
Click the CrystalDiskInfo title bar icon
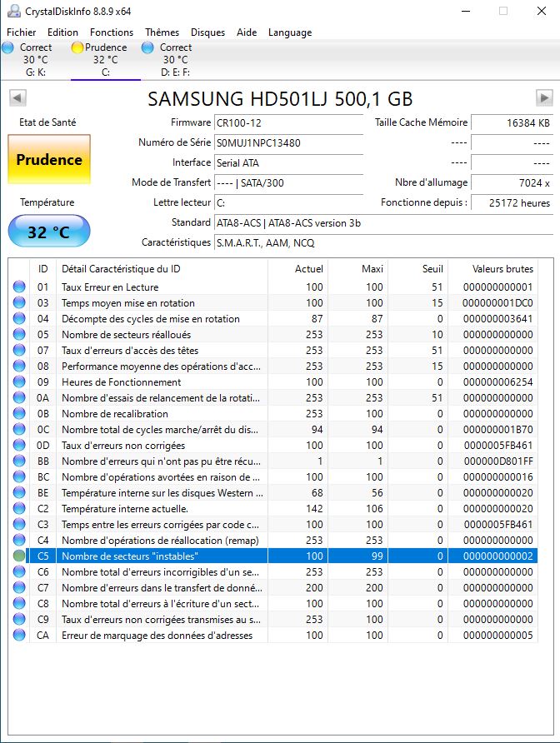point(14,11)
